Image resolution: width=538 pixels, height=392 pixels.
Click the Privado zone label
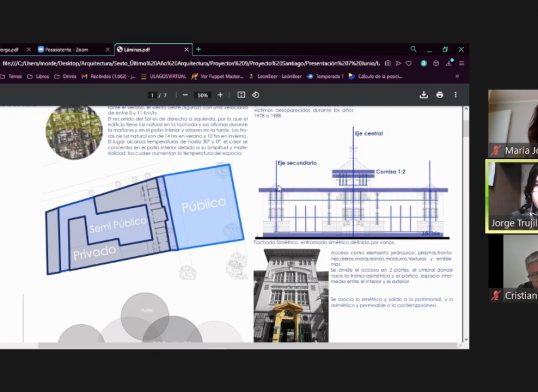pyautogui.click(x=94, y=253)
